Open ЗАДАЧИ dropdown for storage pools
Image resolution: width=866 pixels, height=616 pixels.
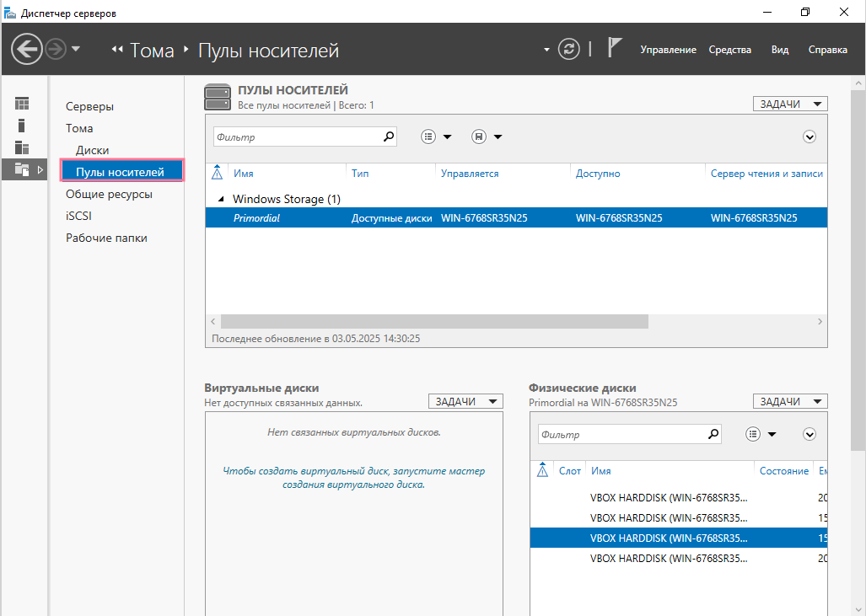click(x=790, y=104)
